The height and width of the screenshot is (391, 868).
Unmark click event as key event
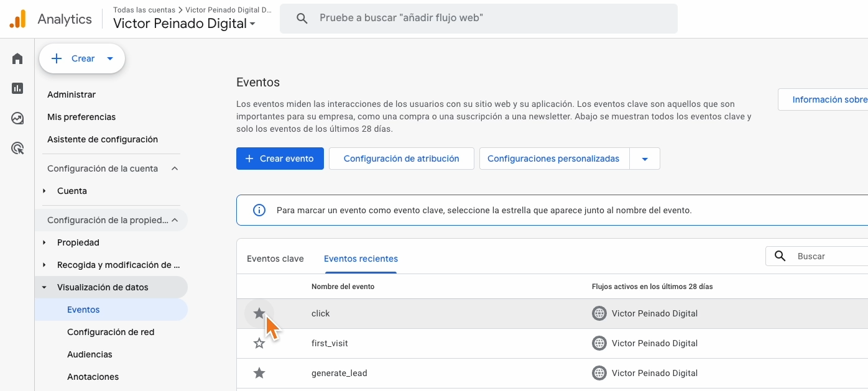pos(259,313)
